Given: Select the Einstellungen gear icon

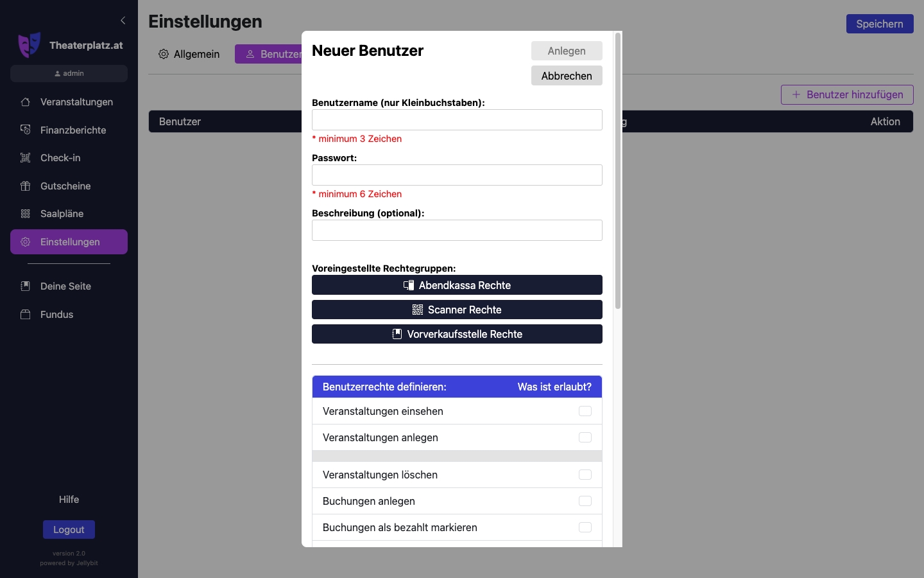Looking at the screenshot, I should tap(25, 242).
